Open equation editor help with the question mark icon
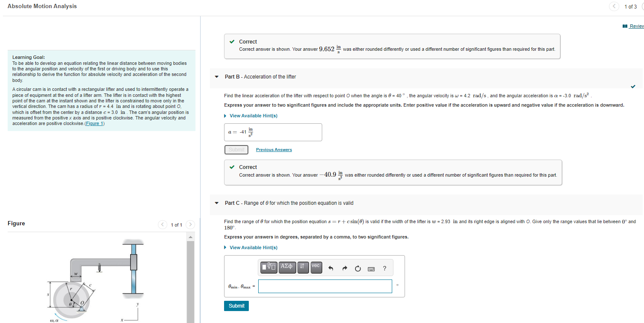Image resolution: width=644 pixels, height=323 pixels. coord(384,268)
